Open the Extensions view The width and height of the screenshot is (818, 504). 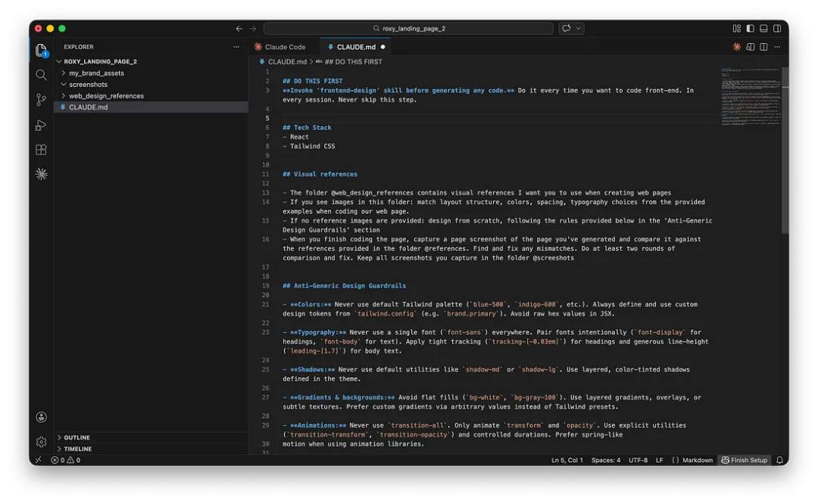click(41, 150)
